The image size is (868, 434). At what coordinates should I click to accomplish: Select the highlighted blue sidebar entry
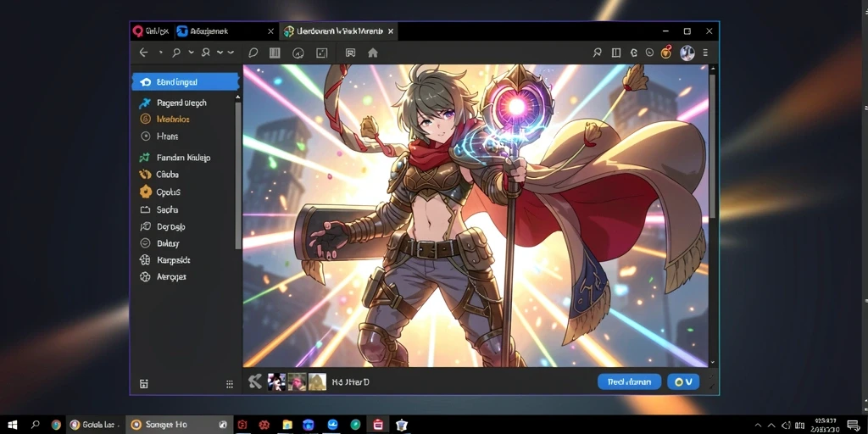[x=186, y=82]
